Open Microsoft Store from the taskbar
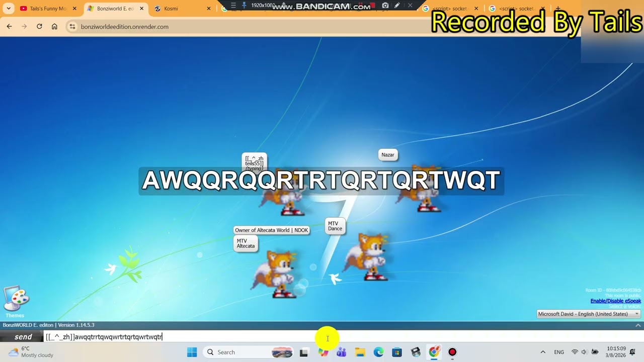Viewport: 644px width, 362px height. [397, 352]
